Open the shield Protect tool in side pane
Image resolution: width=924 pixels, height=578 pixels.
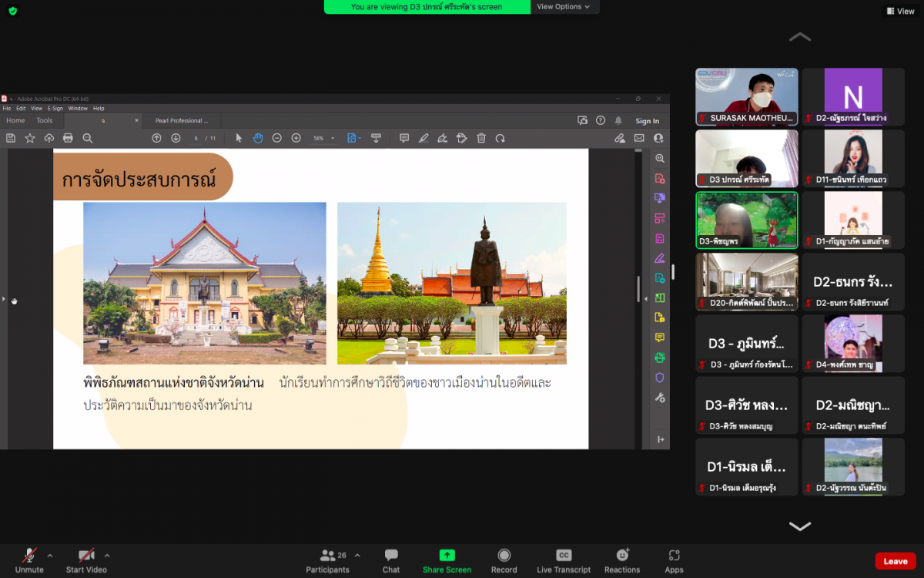click(x=660, y=378)
